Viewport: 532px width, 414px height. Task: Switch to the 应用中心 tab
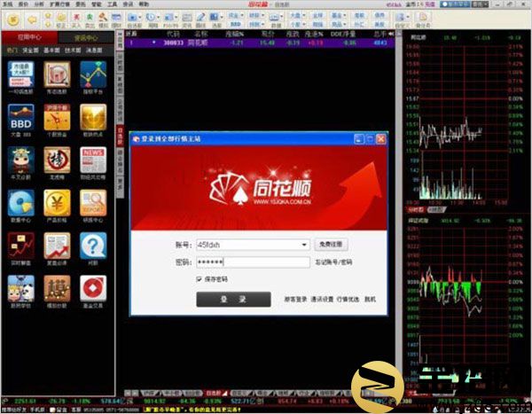coord(30,37)
